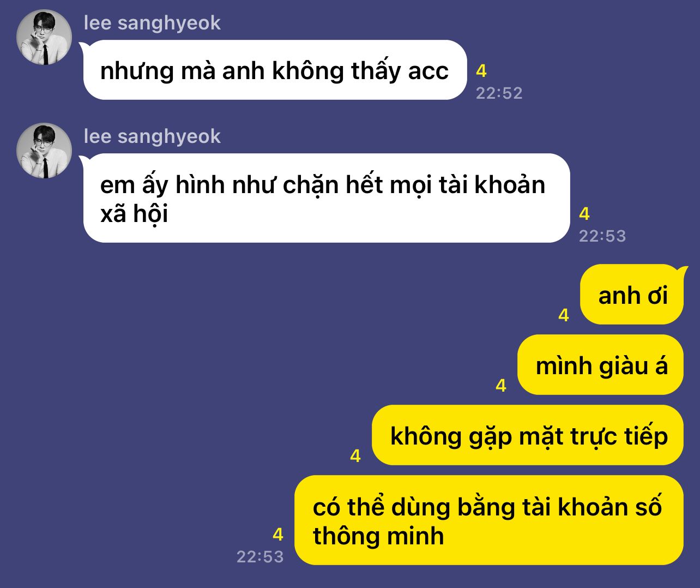700x588 pixels.
Task: Click the 22:53 timestamp beside last yellow message
Action: click(260, 557)
